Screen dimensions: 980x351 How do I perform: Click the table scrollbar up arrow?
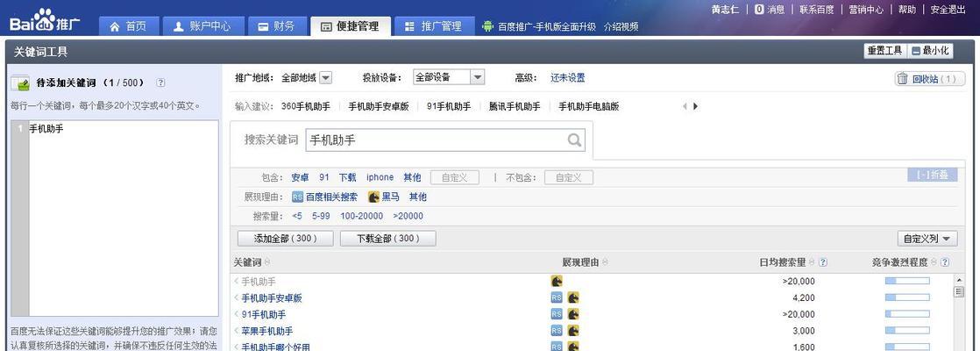tap(959, 280)
